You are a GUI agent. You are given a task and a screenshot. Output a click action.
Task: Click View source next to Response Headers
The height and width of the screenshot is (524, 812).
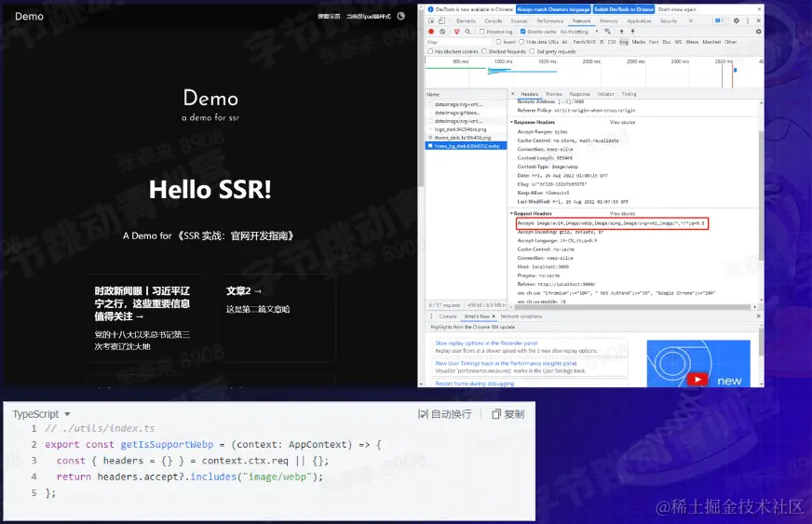(x=622, y=122)
